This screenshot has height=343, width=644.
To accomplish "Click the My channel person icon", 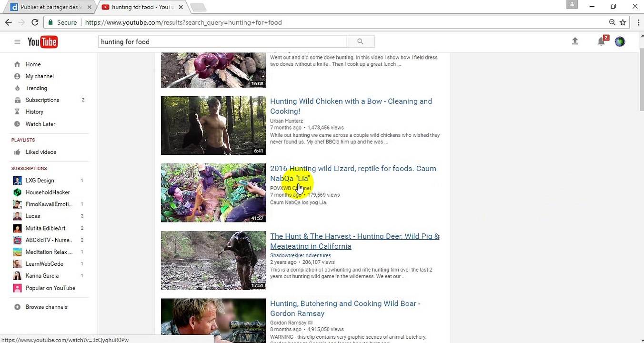I will point(17,76).
